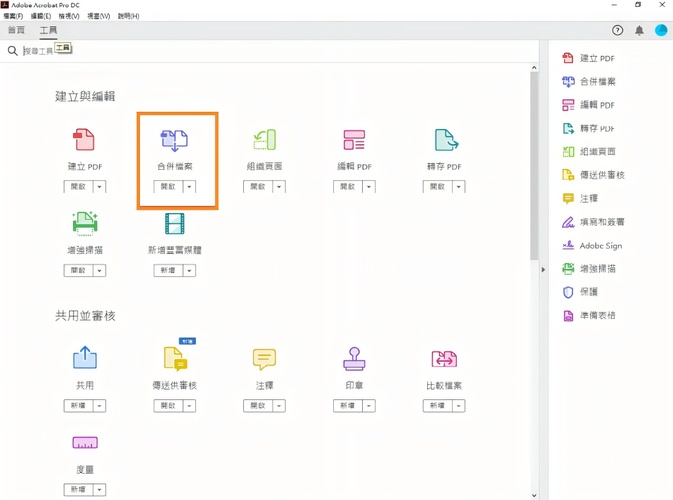Click the 增強掃描 scanner icon in the main grid
The width and height of the screenshot is (673, 500).
(85, 224)
